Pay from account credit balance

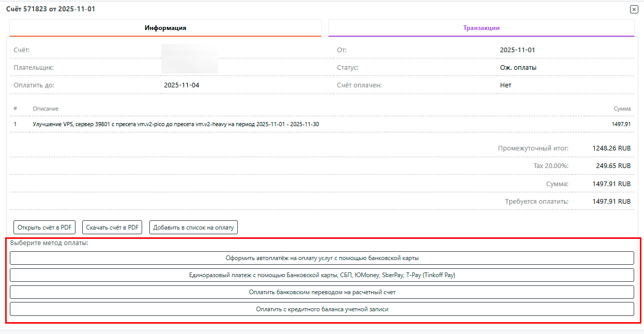point(321,309)
